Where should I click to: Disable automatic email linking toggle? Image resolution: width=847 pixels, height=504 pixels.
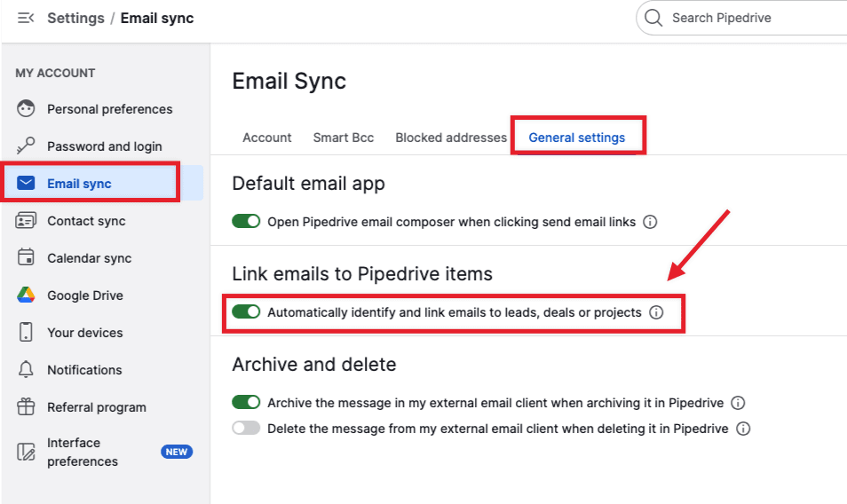(246, 312)
